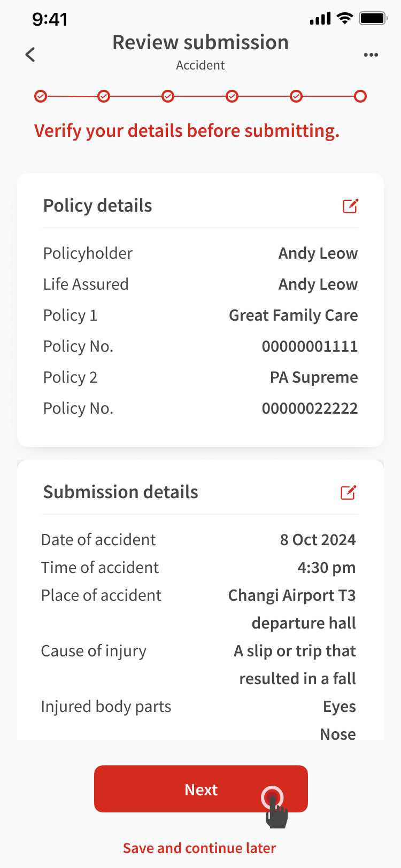Image resolution: width=401 pixels, height=868 pixels.
Task: Go to fourth progress step
Action: (232, 96)
